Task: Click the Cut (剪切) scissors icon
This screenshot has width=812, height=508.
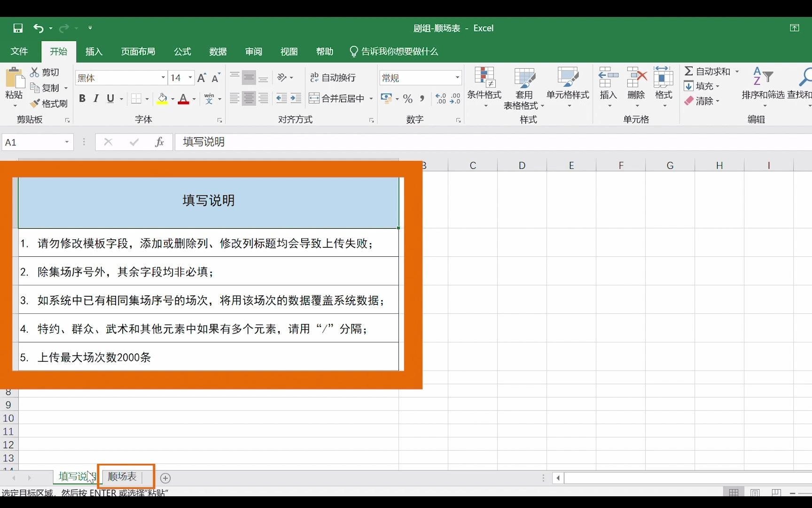Action: pos(34,72)
